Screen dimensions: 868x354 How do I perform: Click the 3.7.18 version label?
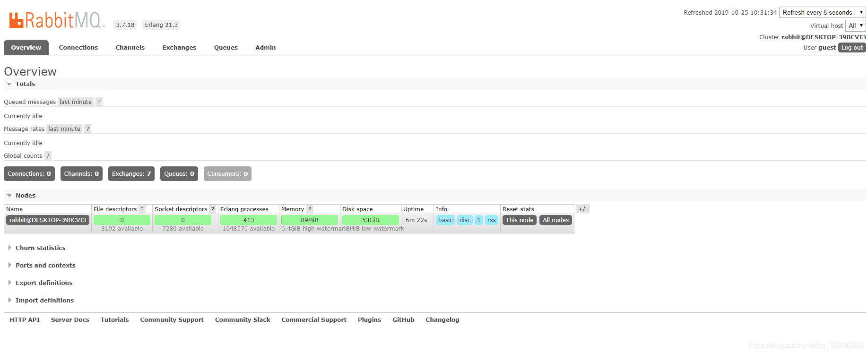click(125, 25)
